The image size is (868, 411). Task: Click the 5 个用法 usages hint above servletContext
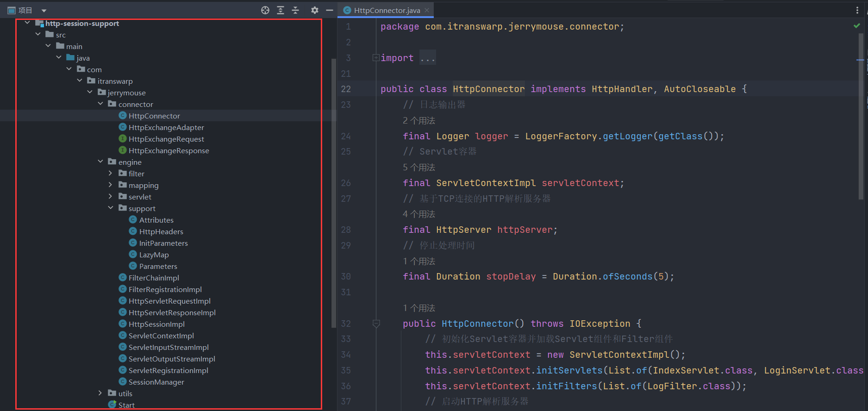coord(419,167)
